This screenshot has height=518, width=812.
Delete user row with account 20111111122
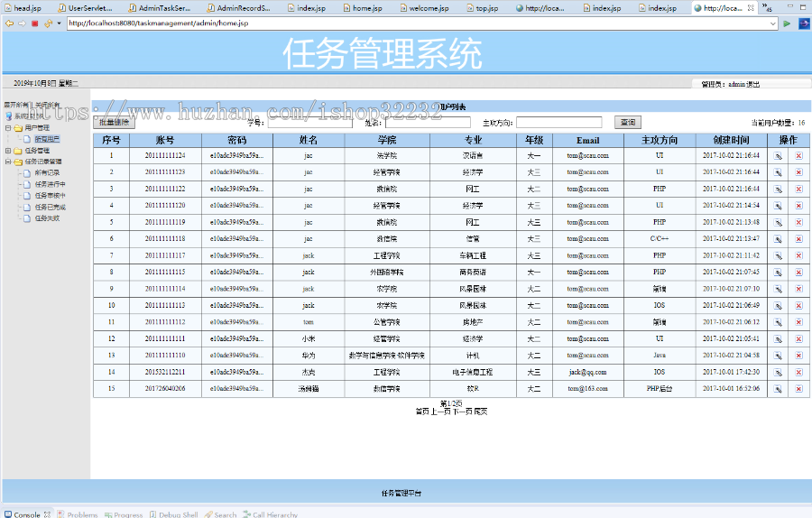[x=798, y=190]
